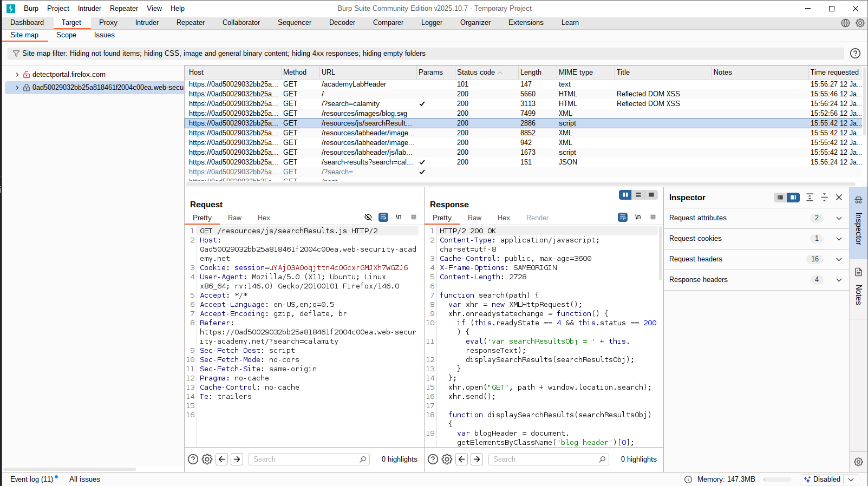Click the site map filter funnel icon
868x486 pixels.
(16, 54)
